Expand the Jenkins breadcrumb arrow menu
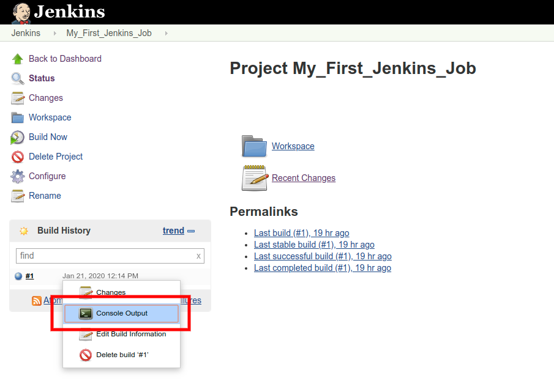The height and width of the screenshot is (392, 554). [x=54, y=33]
